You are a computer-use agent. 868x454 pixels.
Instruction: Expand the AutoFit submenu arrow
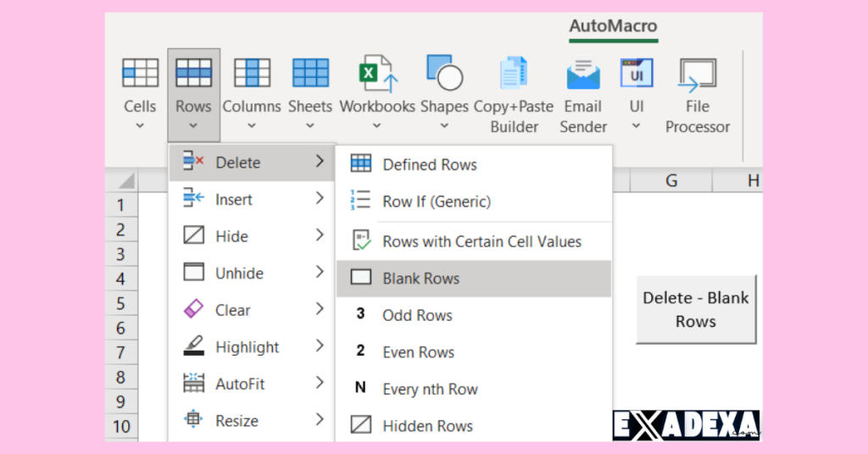[320, 382]
